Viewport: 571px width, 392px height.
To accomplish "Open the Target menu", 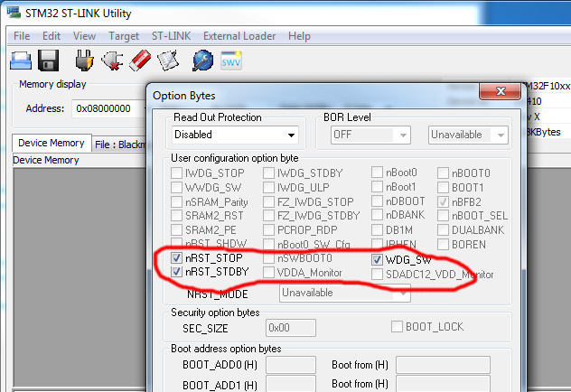I will (x=124, y=36).
